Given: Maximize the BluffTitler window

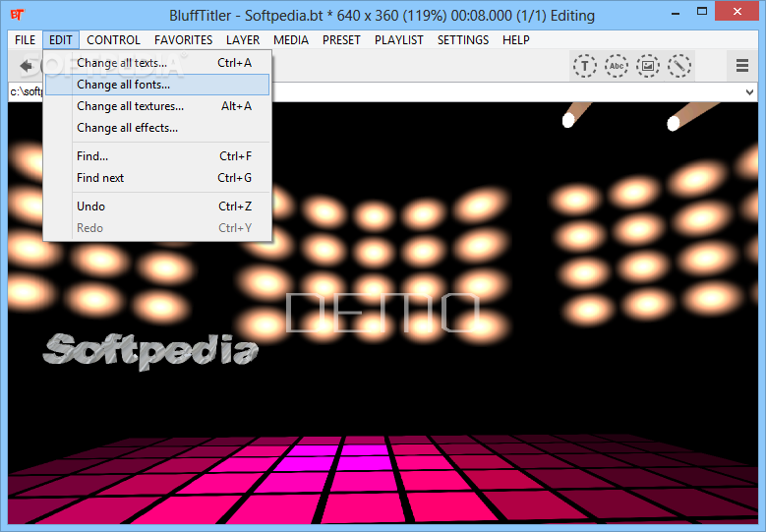Looking at the screenshot, I should [702, 12].
